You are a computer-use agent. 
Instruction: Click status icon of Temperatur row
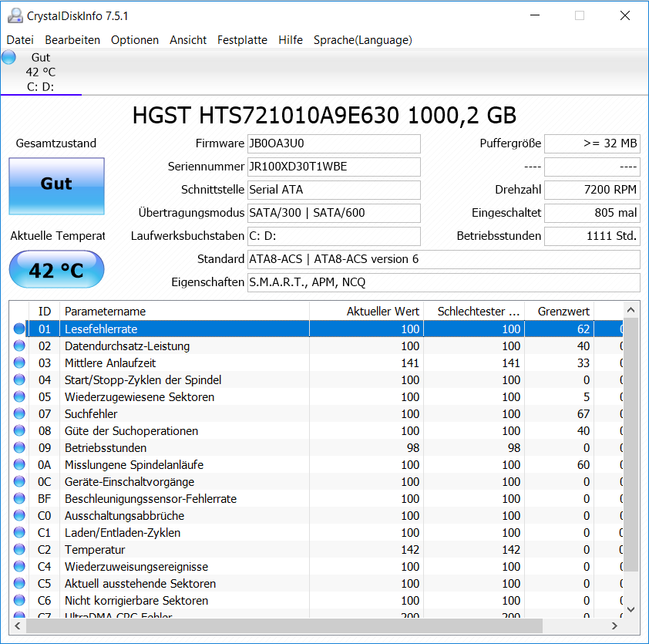click(19, 550)
